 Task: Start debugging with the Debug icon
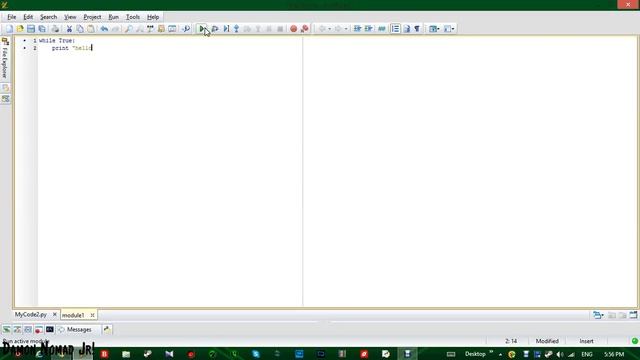click(215, 29)
